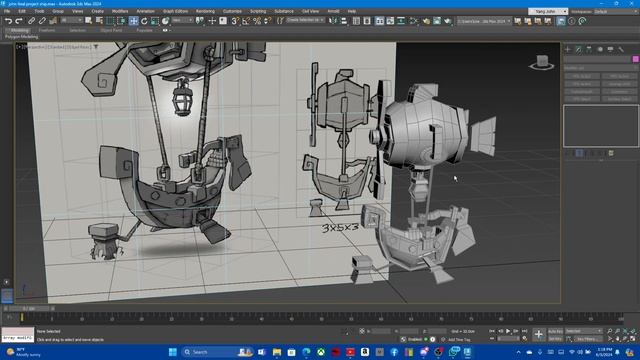This screenshot has width=640, height=360.
Task: Select the Unlink Selection tool
Action: point(42,21)
